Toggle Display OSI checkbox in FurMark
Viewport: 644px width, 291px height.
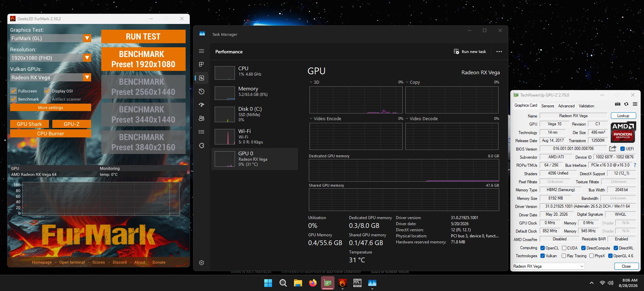click(47, 91)
